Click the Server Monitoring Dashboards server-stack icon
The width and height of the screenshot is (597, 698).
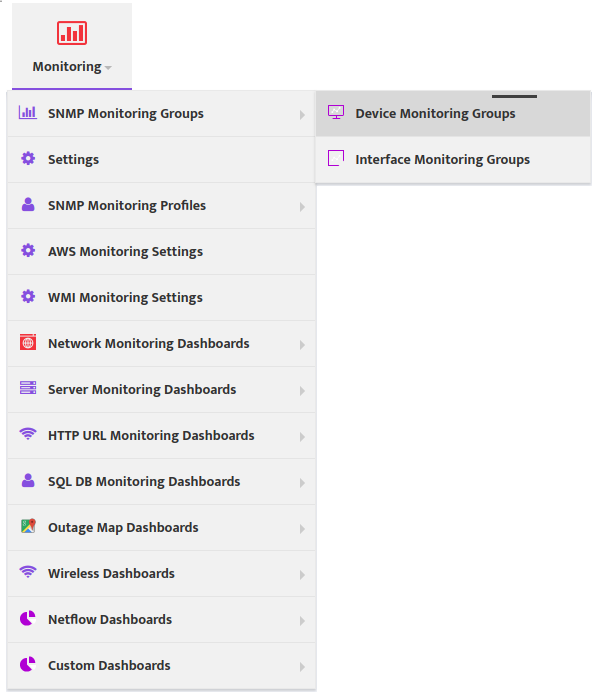coord(28,388)
